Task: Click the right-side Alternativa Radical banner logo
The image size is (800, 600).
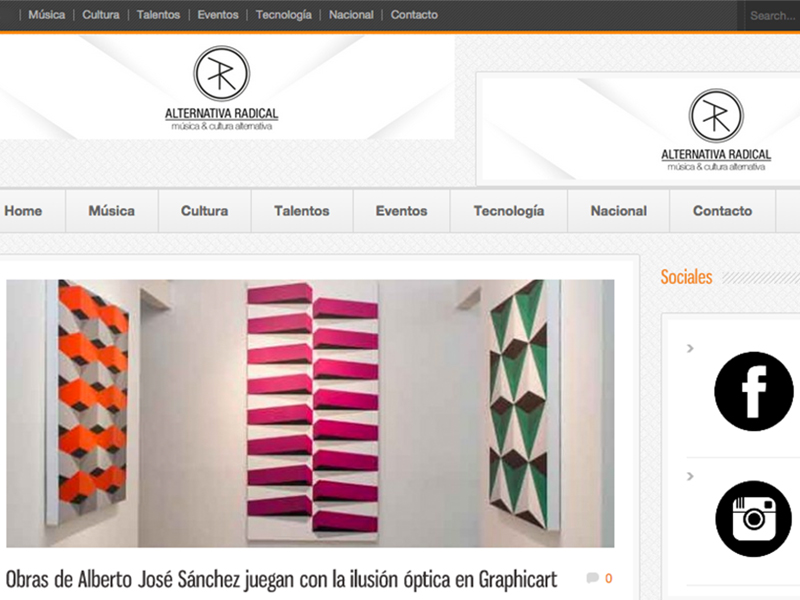Action: [716, 130]
